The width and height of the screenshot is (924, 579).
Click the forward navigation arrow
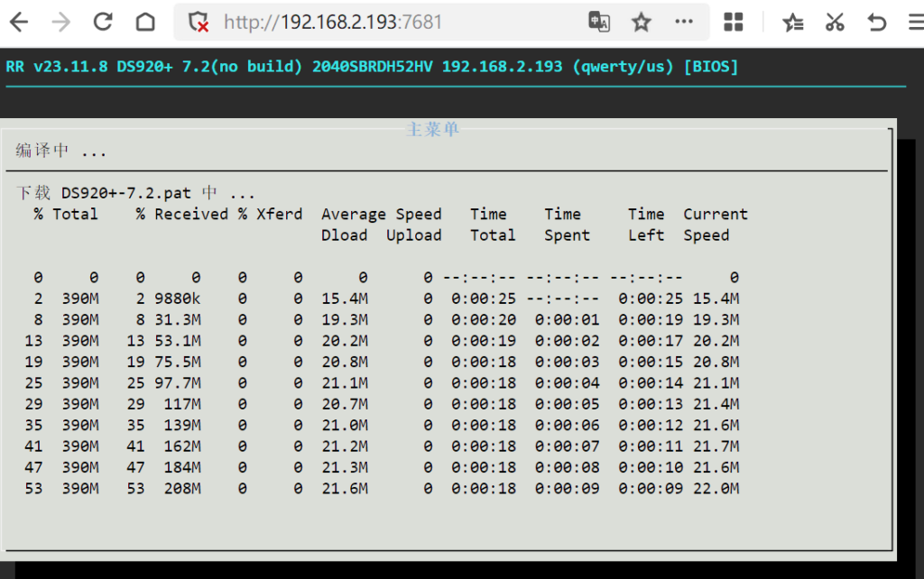[x=60, y=23]
